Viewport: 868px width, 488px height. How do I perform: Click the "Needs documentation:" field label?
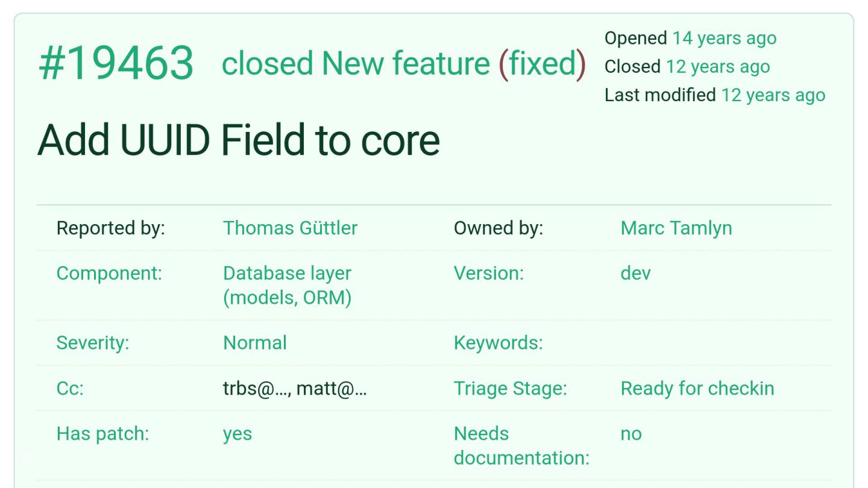click(521, 446)
